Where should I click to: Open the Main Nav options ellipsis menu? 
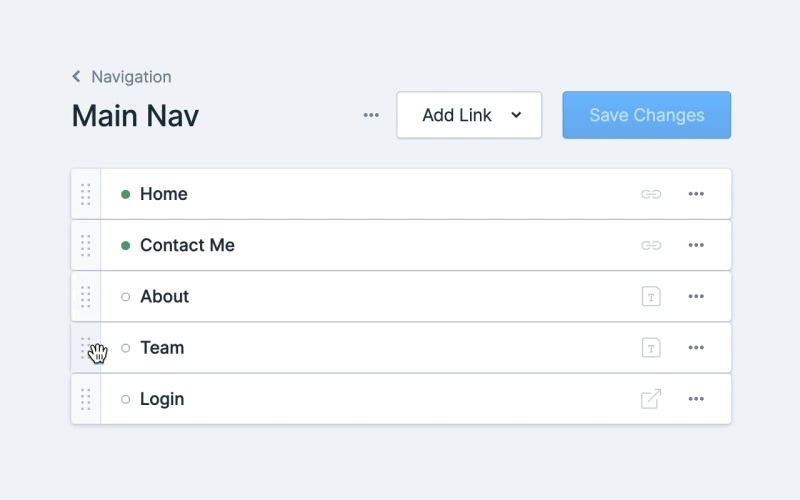click(371, 115)
